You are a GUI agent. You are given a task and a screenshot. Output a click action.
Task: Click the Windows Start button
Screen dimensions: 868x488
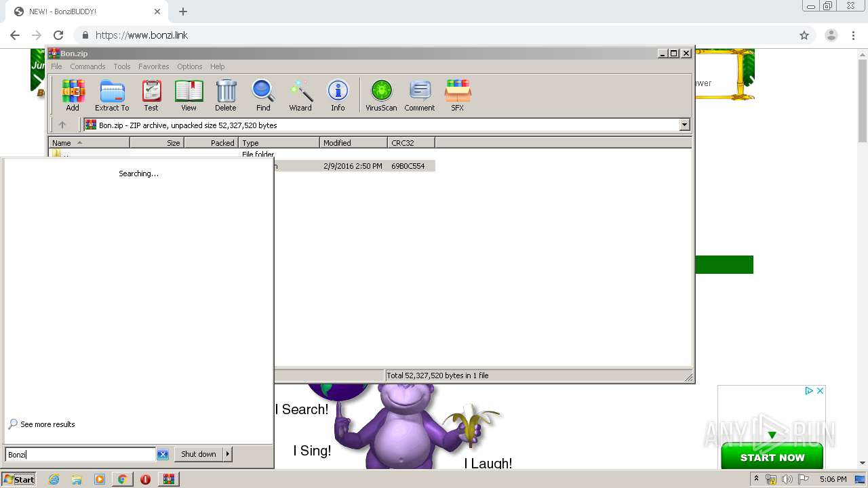19,479
